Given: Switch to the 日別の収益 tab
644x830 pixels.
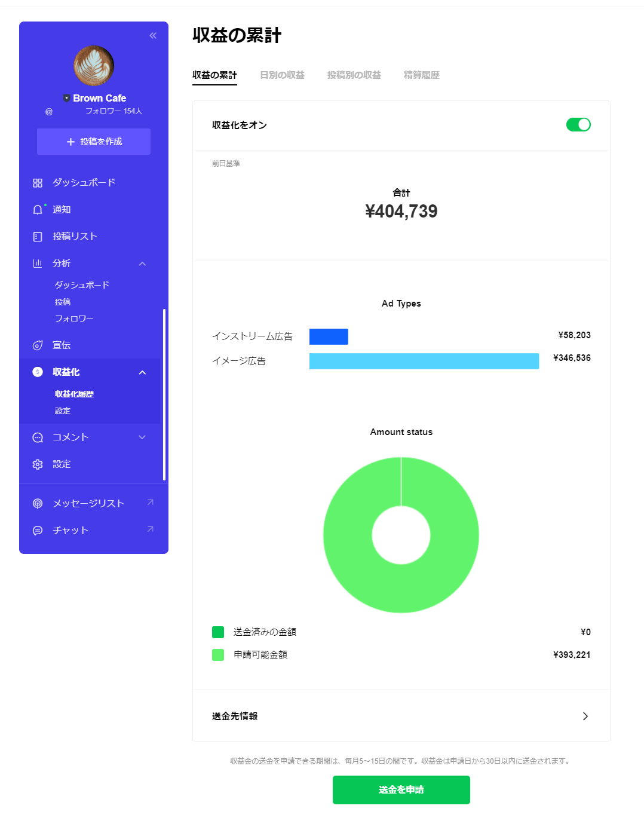Looking at the screenshot, I should point(282,75).
